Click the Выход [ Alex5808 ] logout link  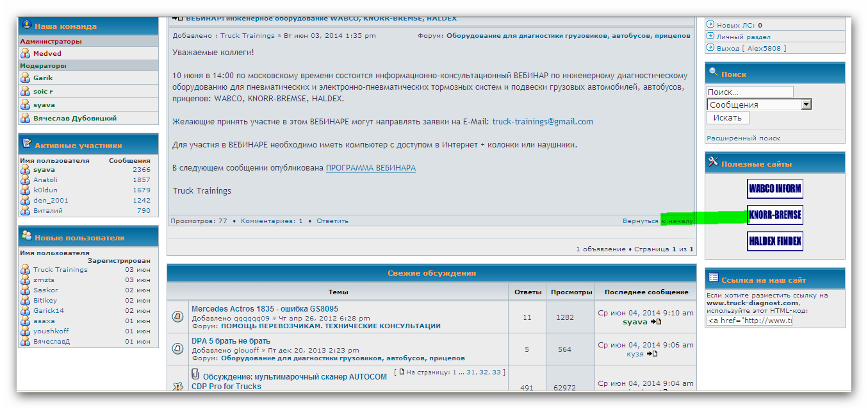click(751, 49)
